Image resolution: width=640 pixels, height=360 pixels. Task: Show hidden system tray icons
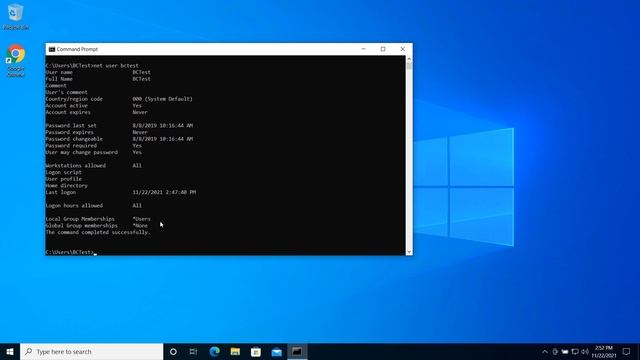point(544,351)
